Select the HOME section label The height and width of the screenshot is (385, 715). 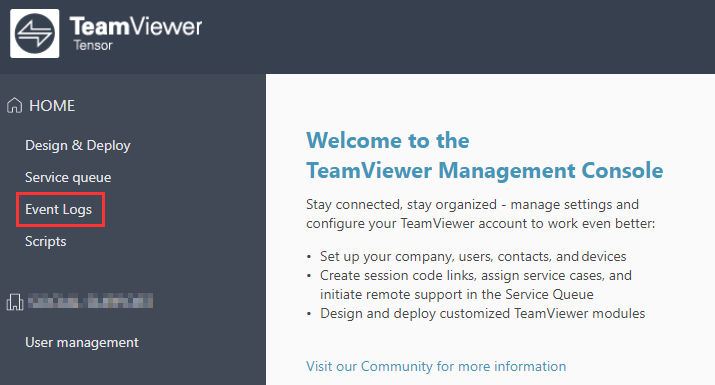tap(52, 105)
